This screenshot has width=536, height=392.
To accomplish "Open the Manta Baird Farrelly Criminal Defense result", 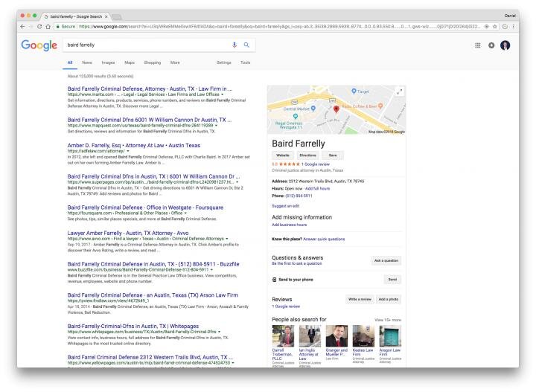I will 150,89.
